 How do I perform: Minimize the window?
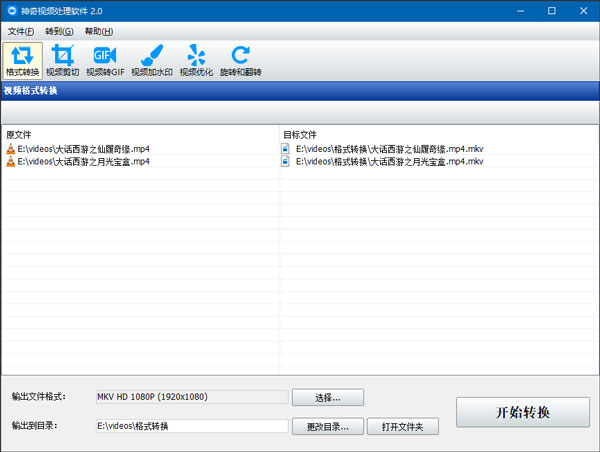pos(520,11)
